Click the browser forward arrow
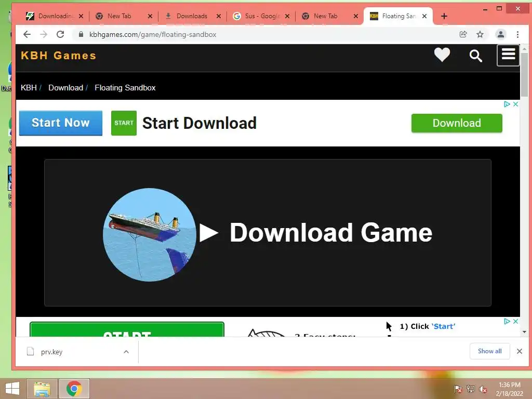 point(44,34)
